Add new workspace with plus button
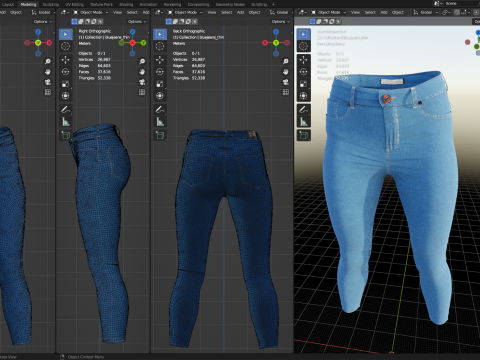 [x=273, y=4]
